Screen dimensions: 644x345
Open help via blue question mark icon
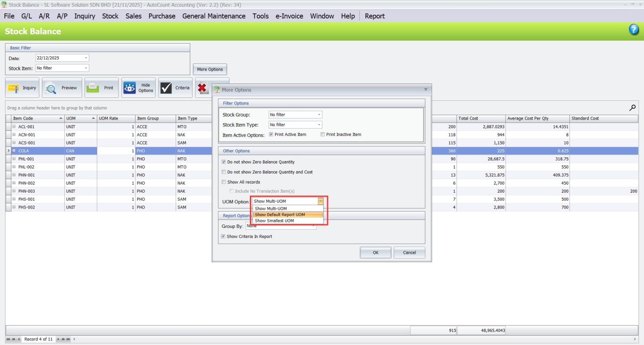(634, 29)
